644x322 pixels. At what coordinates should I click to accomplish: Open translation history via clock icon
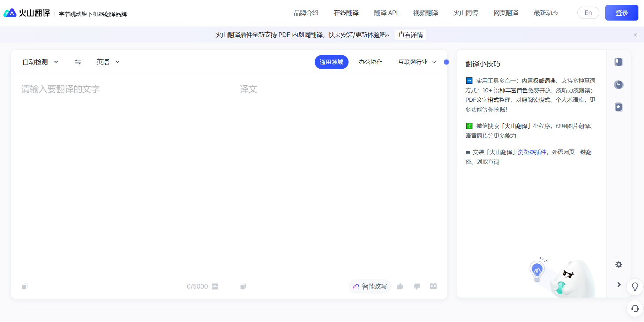(618, 85)
